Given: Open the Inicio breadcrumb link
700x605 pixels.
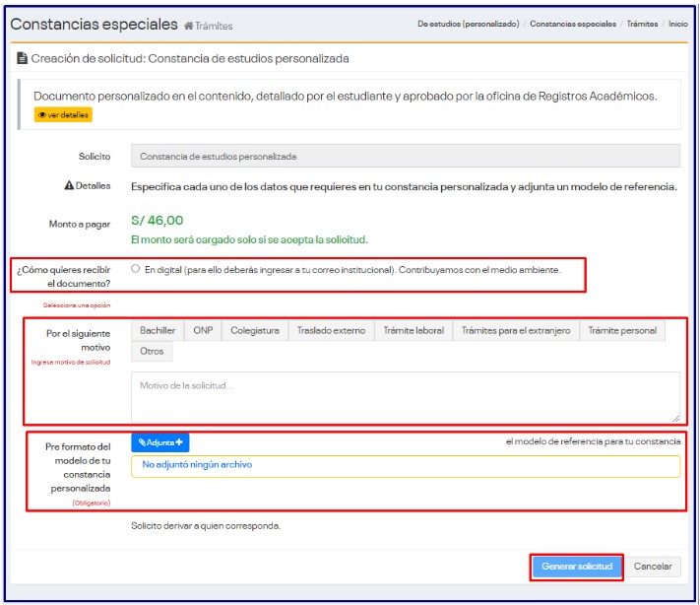Looking at the screenshot, I should click(678, 24).
